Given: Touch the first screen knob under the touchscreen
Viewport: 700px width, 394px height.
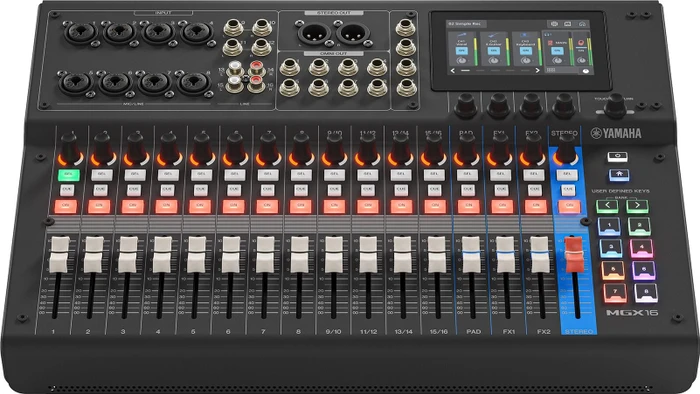Looking at the screenshot, I should click(465, 105).
